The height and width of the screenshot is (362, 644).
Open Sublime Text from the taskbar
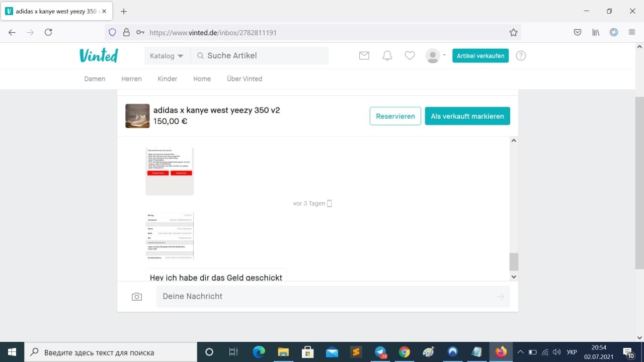[356, 352]
